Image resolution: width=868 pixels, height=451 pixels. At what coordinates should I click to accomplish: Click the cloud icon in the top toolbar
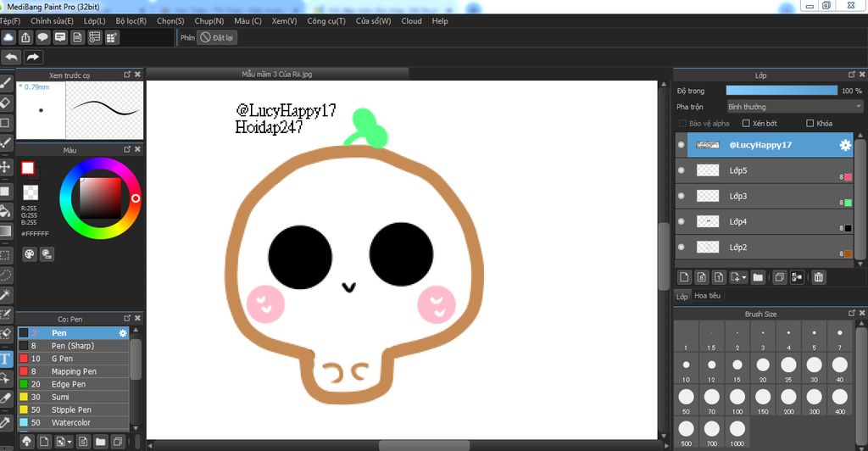point(8,37)
